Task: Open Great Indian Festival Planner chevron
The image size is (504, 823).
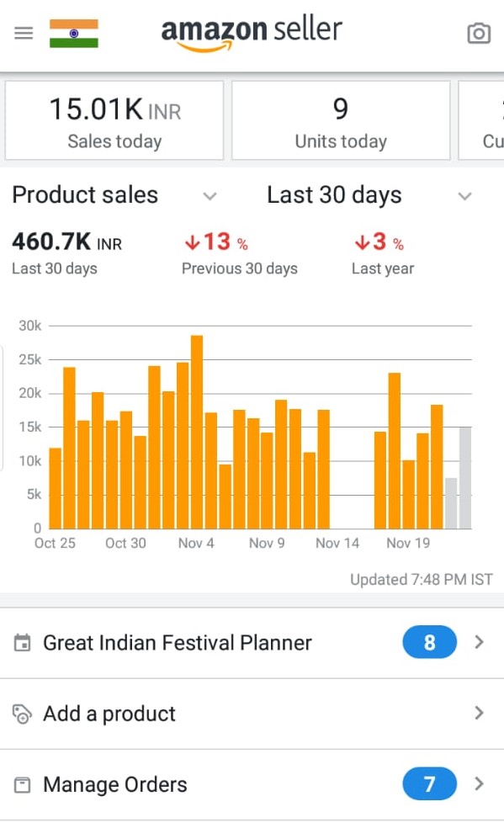Action: tap(479, 642)
